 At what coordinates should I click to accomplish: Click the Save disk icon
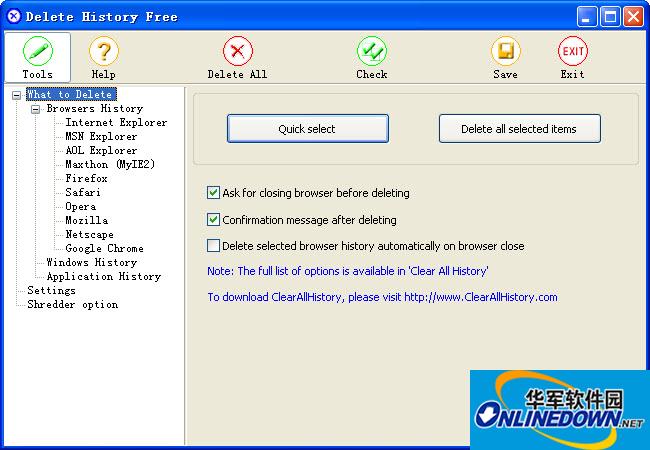(x=505, y=57)
